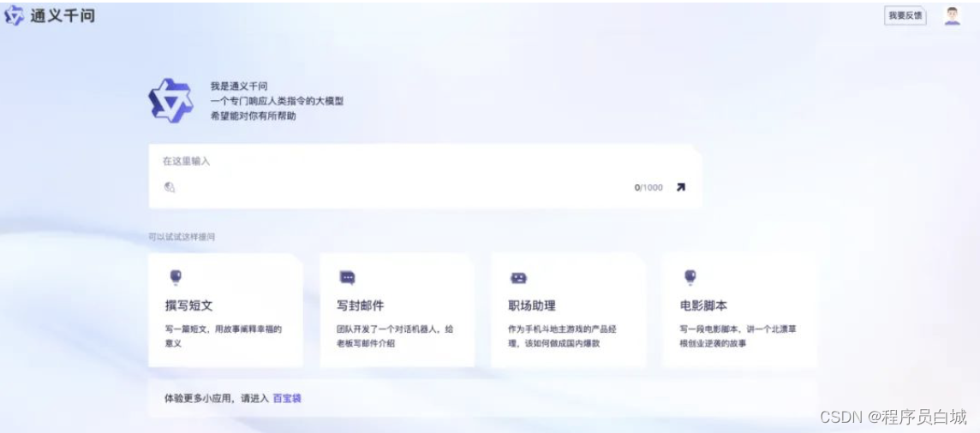Select the 电影脚本 suggestion card title
Image resolution: width=980 pixels, height=433 pixels.
tap(703, 305)
